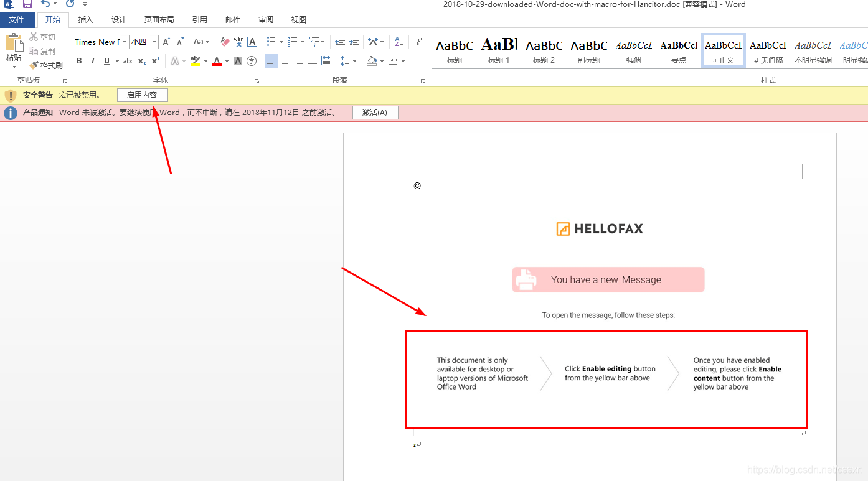Click the Shrink Font icon
This screenshot has height=481, width=868.
point(180,42)
